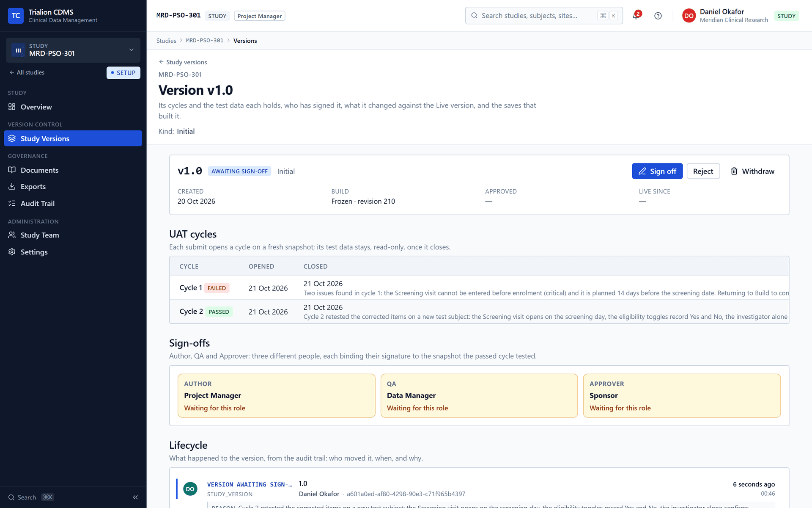Open the Audit Trail sidebar item
Screen dimensions: 812x508
(x=73, y=203)
